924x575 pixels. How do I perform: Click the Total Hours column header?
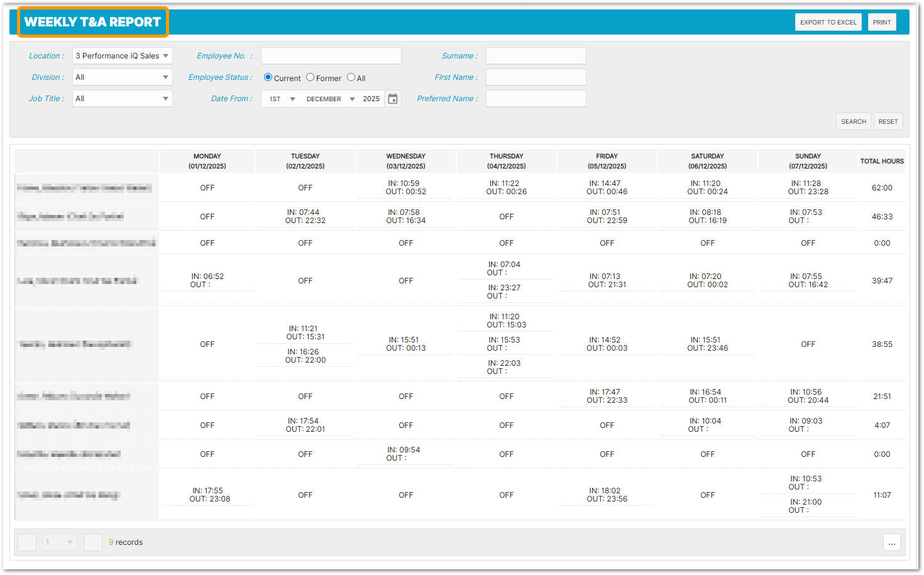coord(881,162)
